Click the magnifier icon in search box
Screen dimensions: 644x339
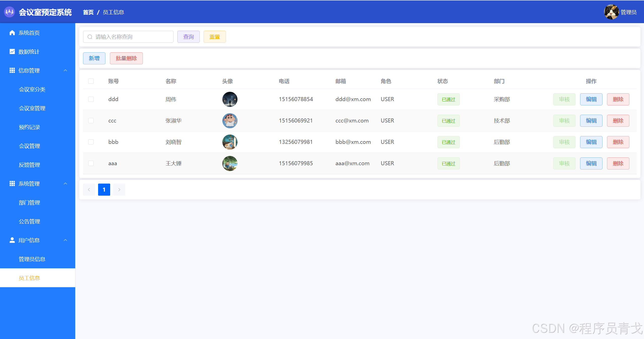point(90,37)
